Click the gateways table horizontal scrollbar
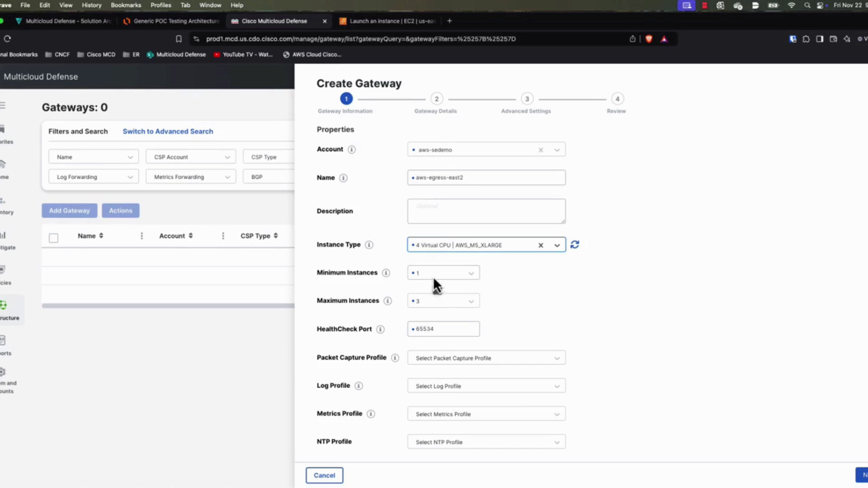 tap(168, 306)
